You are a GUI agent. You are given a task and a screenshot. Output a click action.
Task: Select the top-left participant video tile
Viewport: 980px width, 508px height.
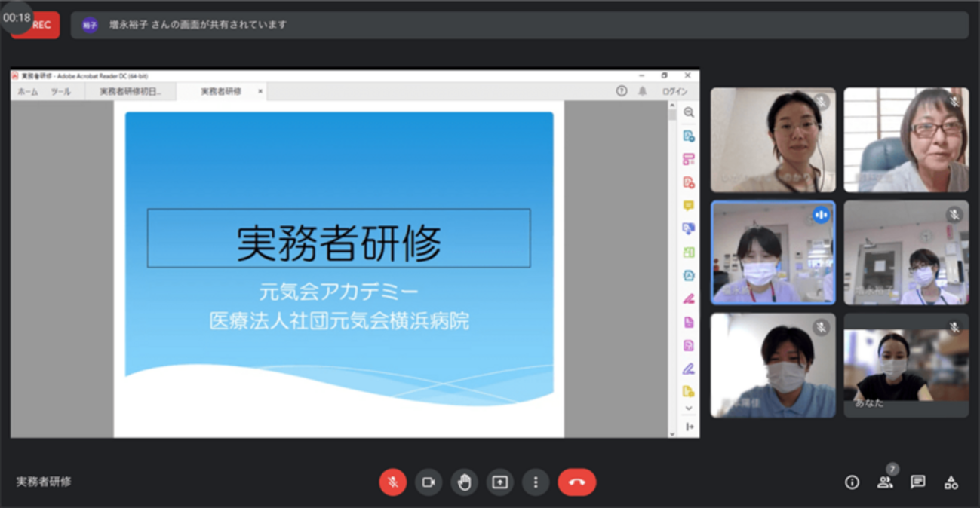pyautogui.click(x=773, y=139)
